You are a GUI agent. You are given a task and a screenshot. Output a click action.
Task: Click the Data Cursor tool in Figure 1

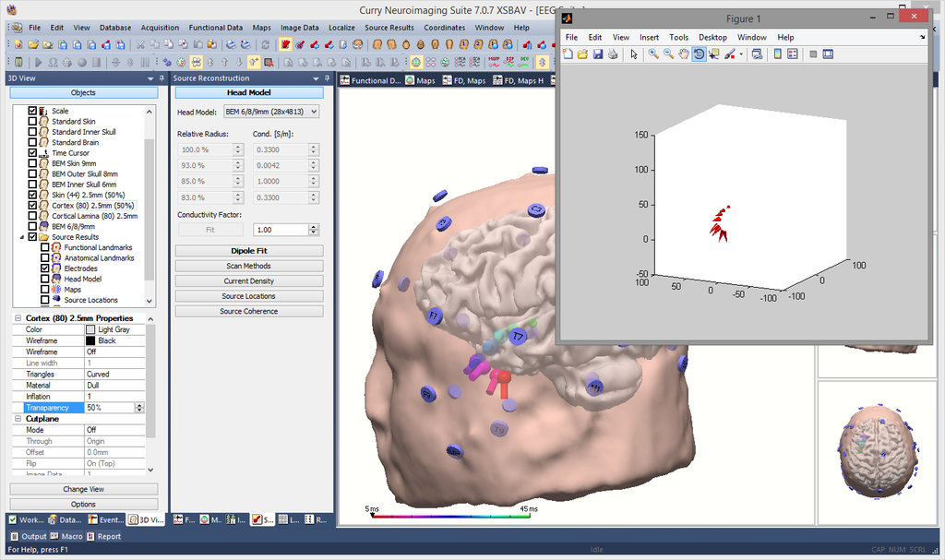click(714, 54)
